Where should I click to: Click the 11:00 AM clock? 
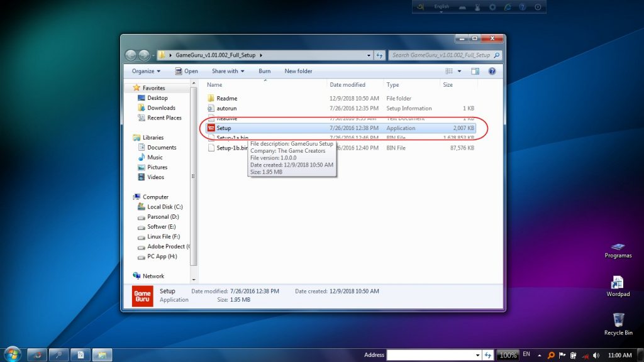[619, 356]
